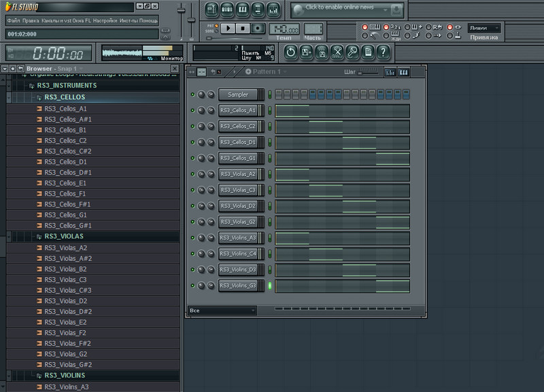Open the playlist window from toolbar

(x=211, y=10)
